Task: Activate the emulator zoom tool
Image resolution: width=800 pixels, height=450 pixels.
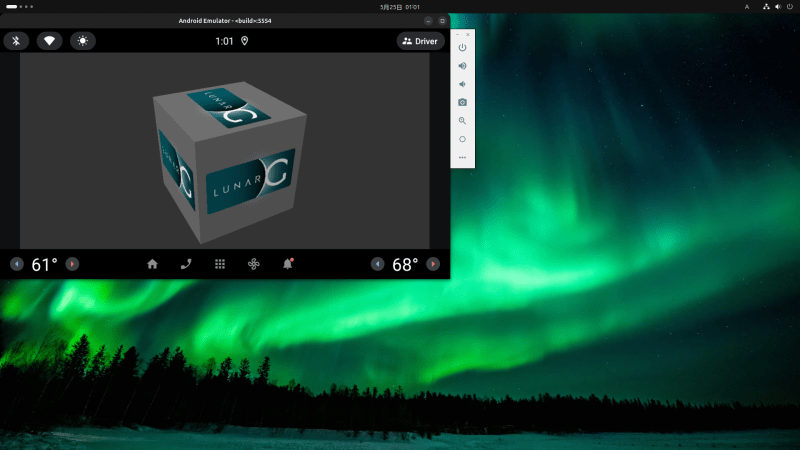Action: (462, 121)
